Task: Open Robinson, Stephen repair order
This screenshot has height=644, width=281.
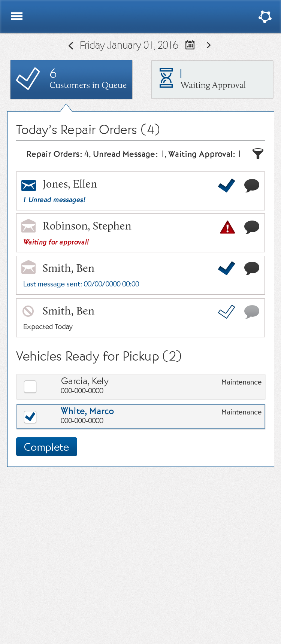Action: coord(87,226)
